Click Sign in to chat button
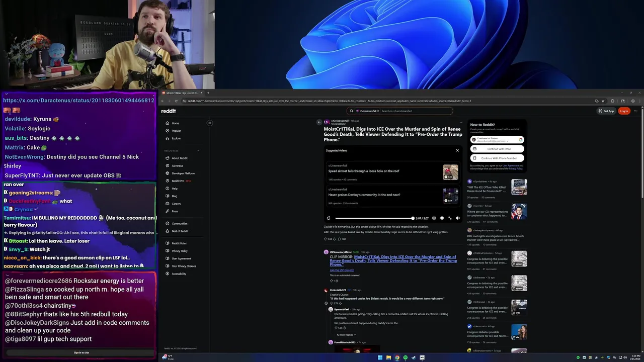 tap(82, 352)
